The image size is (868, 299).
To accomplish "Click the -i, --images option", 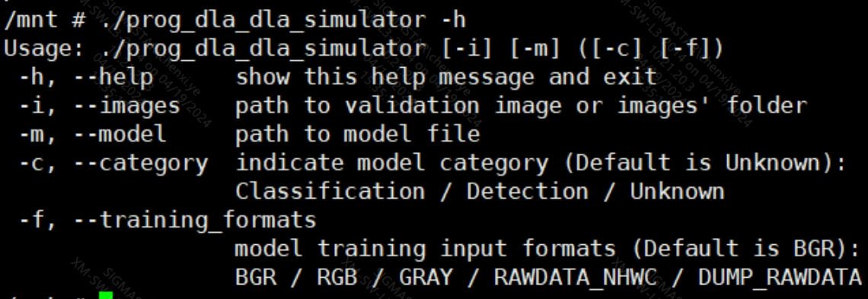I will coord(100,106).
